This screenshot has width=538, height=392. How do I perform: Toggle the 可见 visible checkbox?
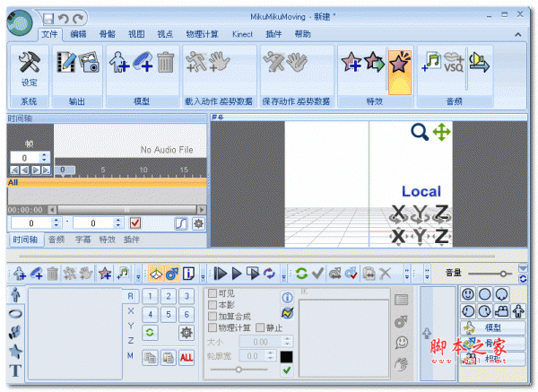(213, 293)
